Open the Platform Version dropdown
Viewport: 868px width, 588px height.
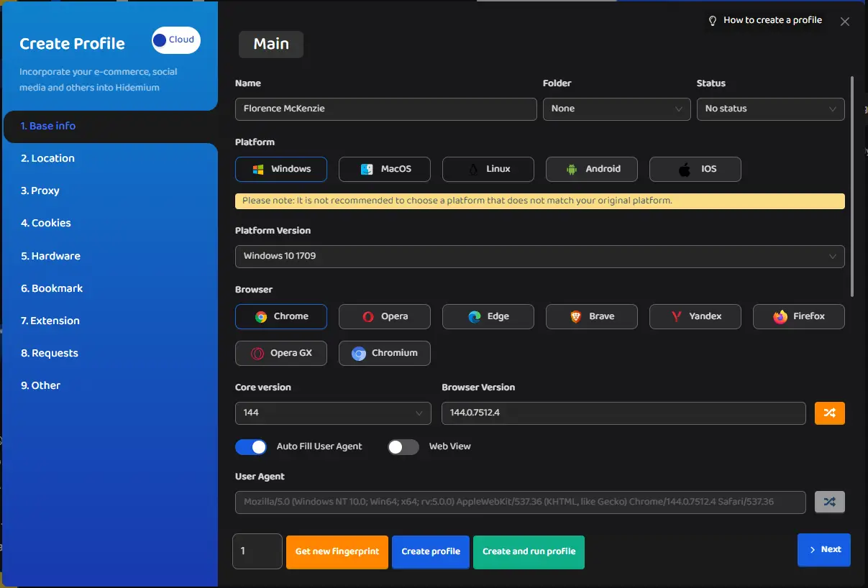tap(539, 256)
